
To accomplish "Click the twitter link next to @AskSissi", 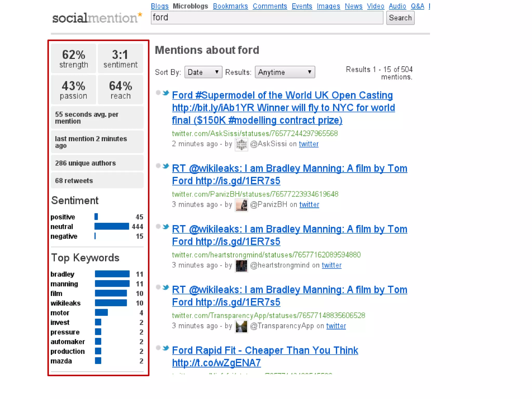I will [x=308, y=144].
